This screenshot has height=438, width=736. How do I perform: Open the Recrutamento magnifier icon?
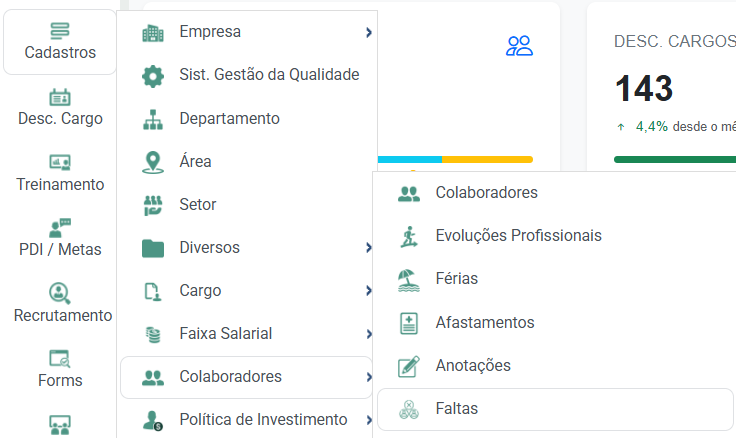[x=60, y=293]
